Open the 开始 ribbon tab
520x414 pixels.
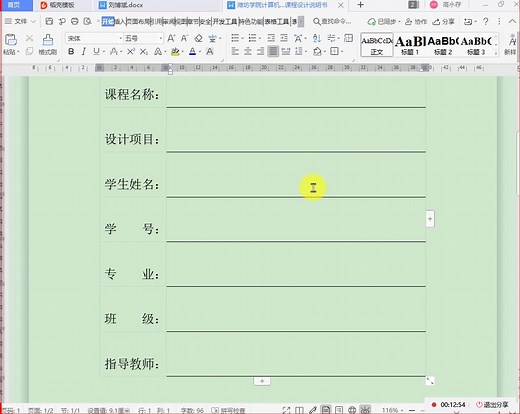click(x=107, y=22)
